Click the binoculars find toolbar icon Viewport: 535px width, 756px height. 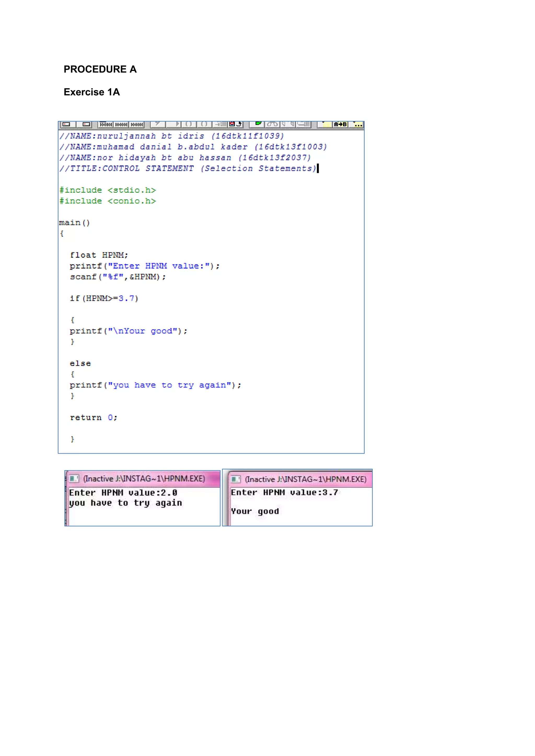coord(272,124)
